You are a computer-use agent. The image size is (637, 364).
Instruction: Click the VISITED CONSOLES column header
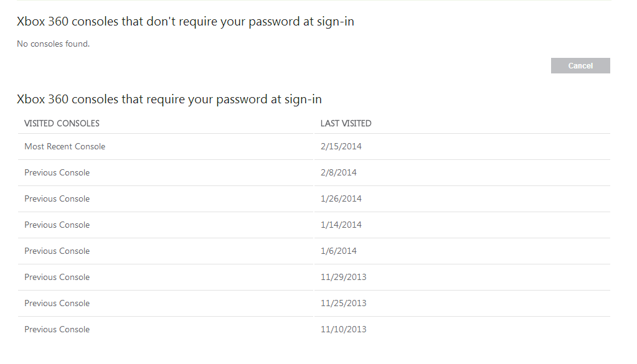pyautogui.click(x=62, y=123)
